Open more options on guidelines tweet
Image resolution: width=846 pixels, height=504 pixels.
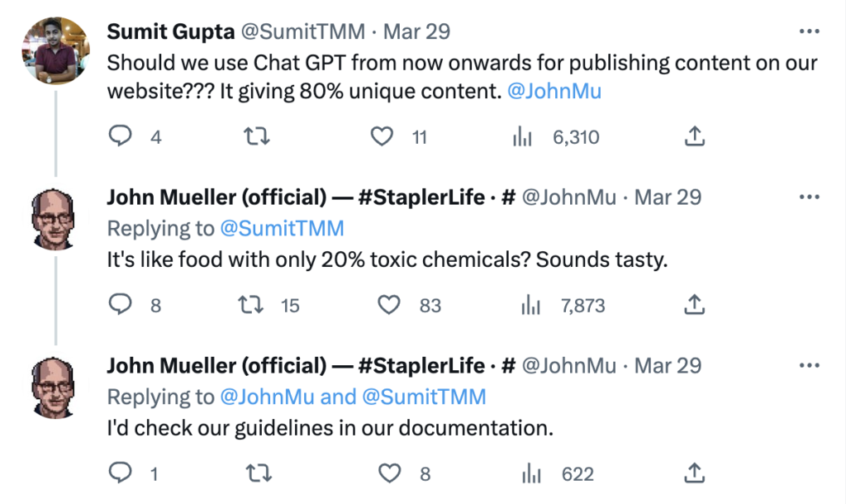click(x=810, y=365)
